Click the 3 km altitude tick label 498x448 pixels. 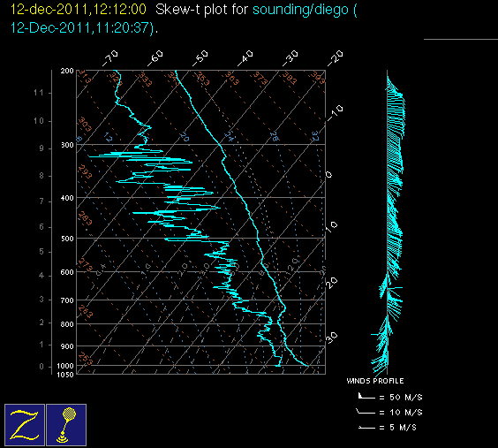coord(41,300)
